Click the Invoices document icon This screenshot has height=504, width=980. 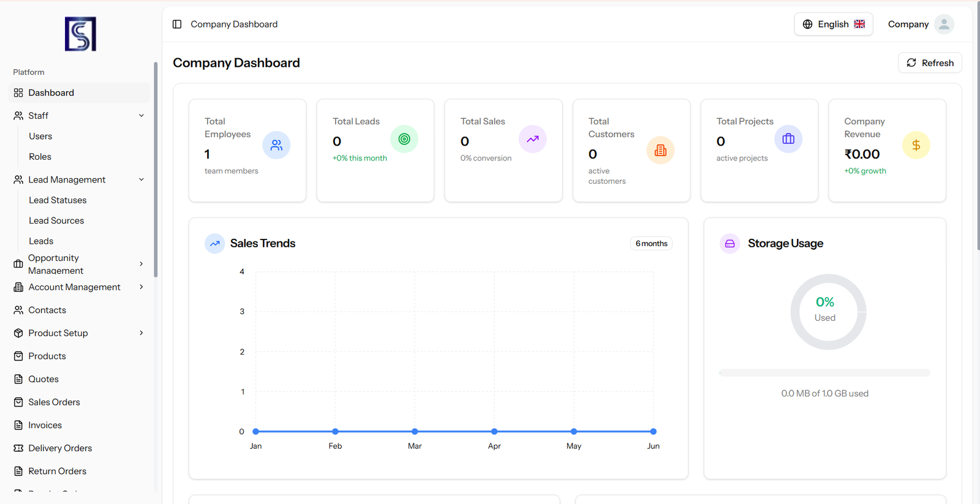click(x=18, y=425)
